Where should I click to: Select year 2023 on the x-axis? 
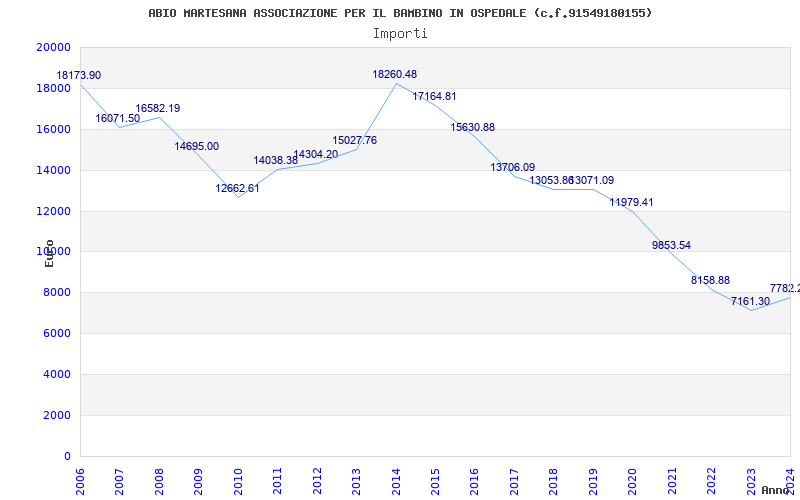tap(751, 478)
